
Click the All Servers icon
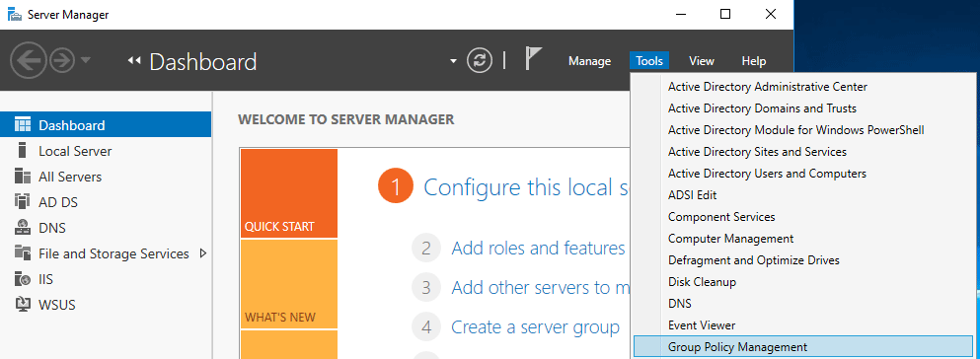click(23, 177)
